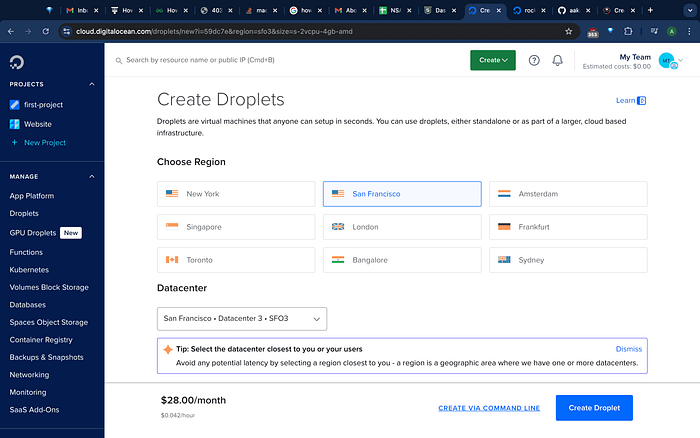Open GPU Droplets in sidebar
This screenshot has height=438, width=700.
click(33, 233)
